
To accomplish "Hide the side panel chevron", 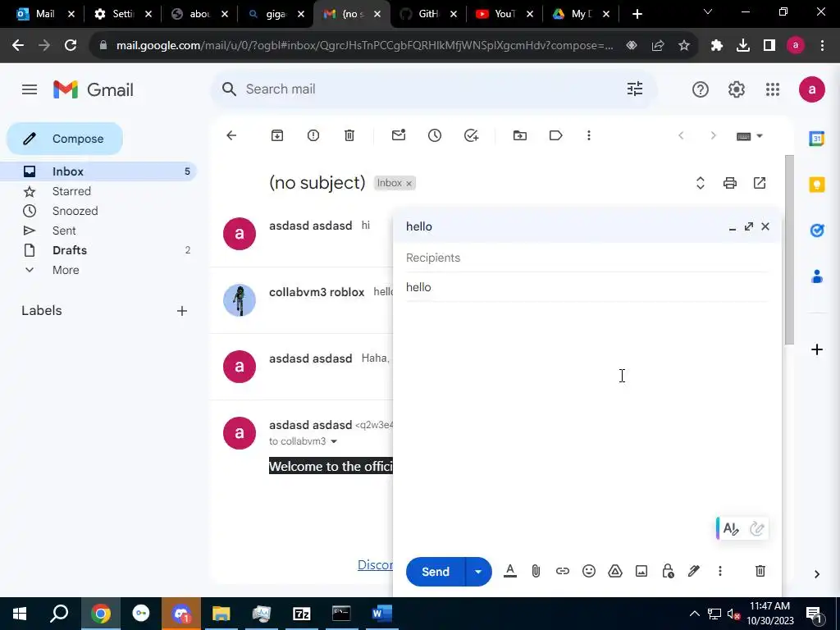I will (x=816, y=574).
